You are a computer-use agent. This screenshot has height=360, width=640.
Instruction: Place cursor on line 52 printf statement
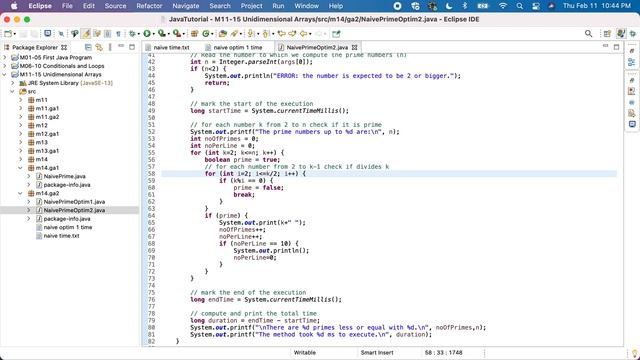point(295,131)
